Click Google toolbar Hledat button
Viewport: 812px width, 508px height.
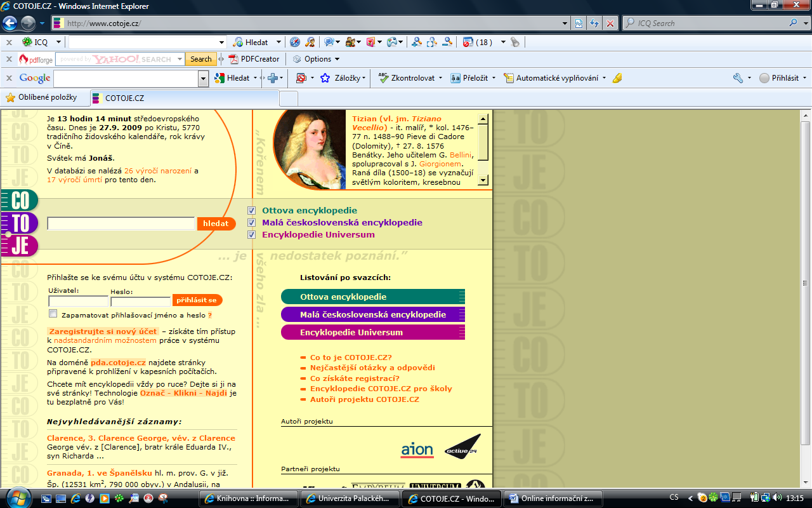tap(232, 78)
